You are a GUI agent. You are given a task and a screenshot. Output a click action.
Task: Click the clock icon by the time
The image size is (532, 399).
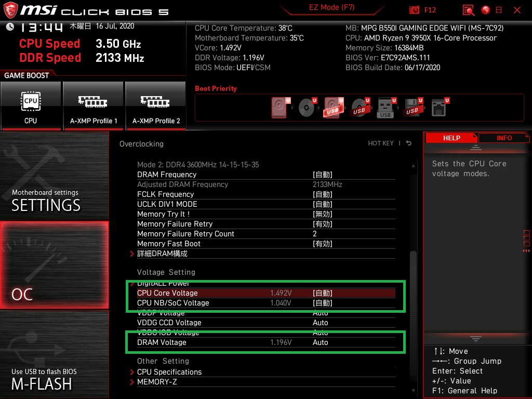(x=10, y=26)
